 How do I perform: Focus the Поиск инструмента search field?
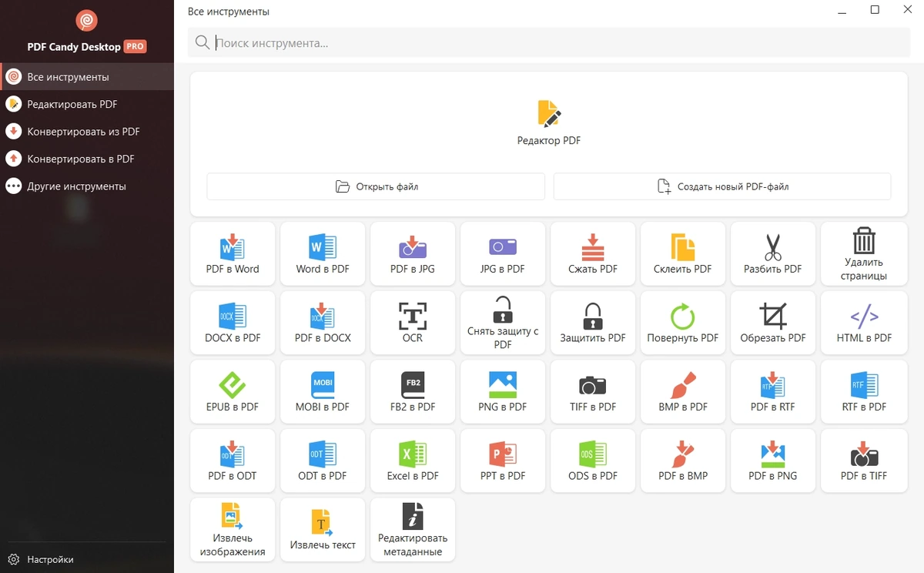tap(549, 43)
